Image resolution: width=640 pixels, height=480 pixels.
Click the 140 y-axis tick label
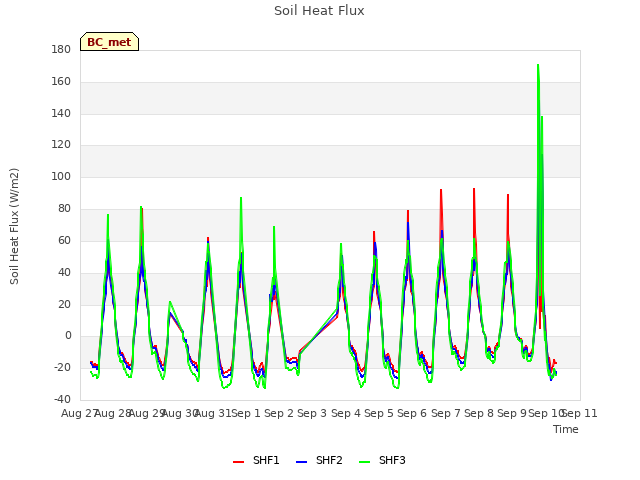click(61, 113)
